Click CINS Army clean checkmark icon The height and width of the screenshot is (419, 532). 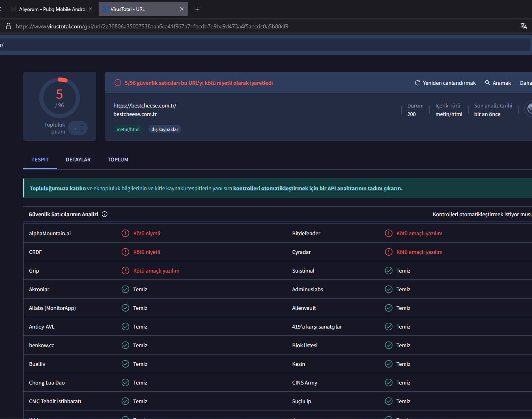click(x=389, y=382)
